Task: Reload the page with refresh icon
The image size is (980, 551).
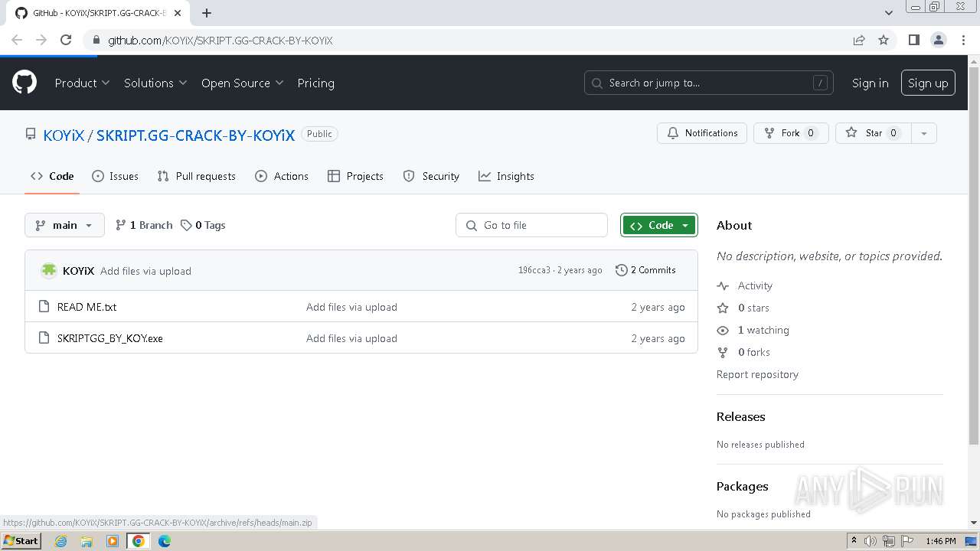Action: (66, 40)
